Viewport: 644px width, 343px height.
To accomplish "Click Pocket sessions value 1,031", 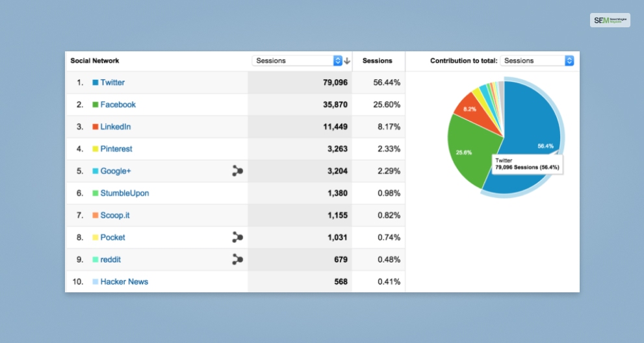I will (337, 238).
